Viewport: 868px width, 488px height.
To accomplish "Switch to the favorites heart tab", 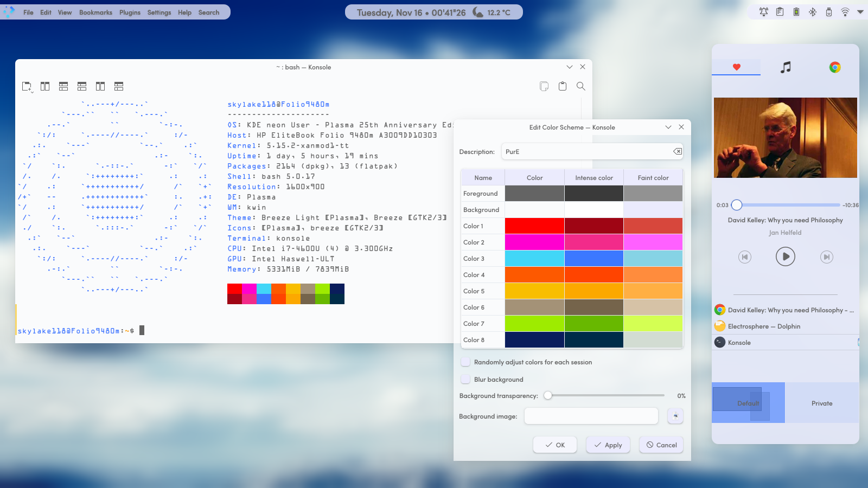I will click(736, 67).
